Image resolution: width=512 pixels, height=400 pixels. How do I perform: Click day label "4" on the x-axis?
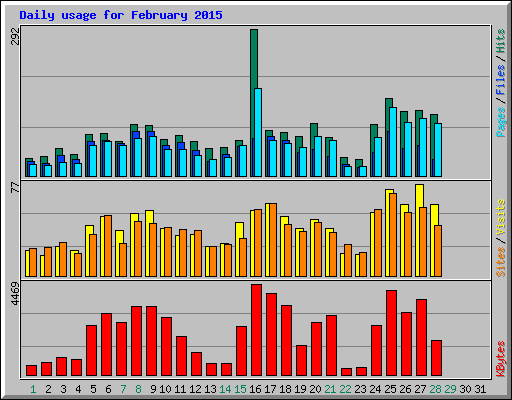[78, 389]
